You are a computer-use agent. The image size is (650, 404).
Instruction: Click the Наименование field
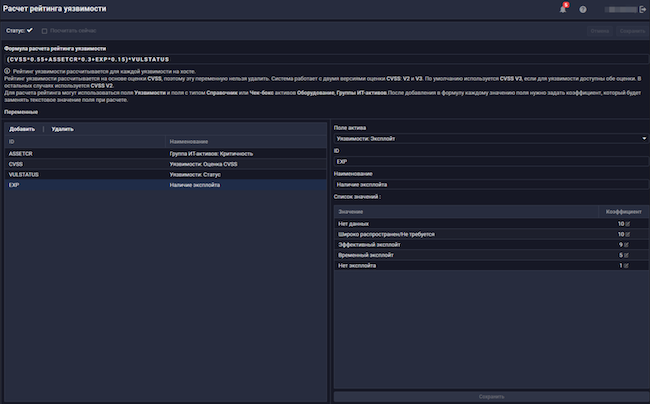(x=490, y=185)
